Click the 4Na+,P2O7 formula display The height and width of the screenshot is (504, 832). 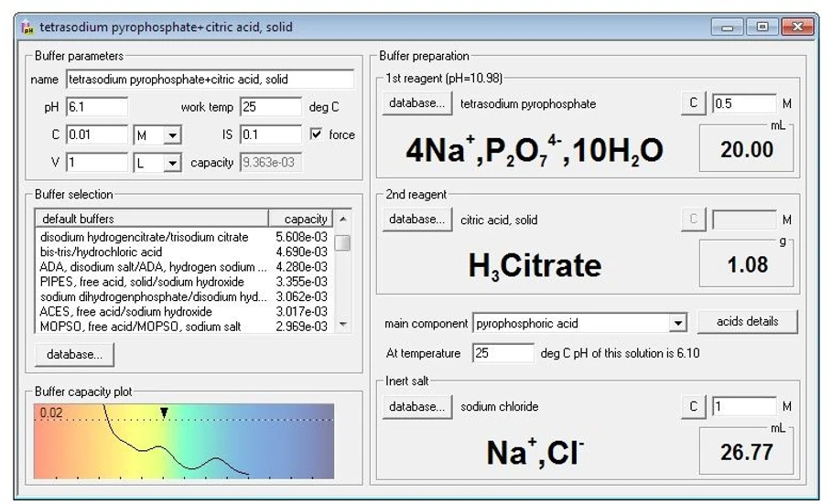click(535, 150)
